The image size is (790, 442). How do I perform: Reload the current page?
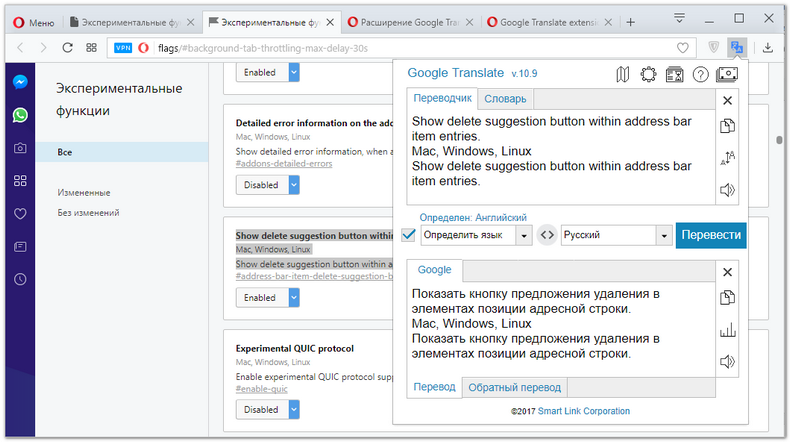pos(67,48)
